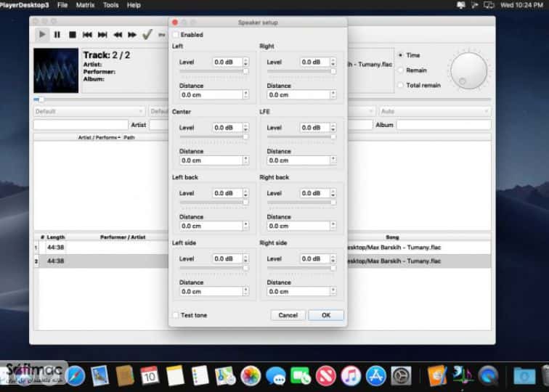Click the album art thumbnail
Screen dimensions: 549x392
tap(56, 70)
